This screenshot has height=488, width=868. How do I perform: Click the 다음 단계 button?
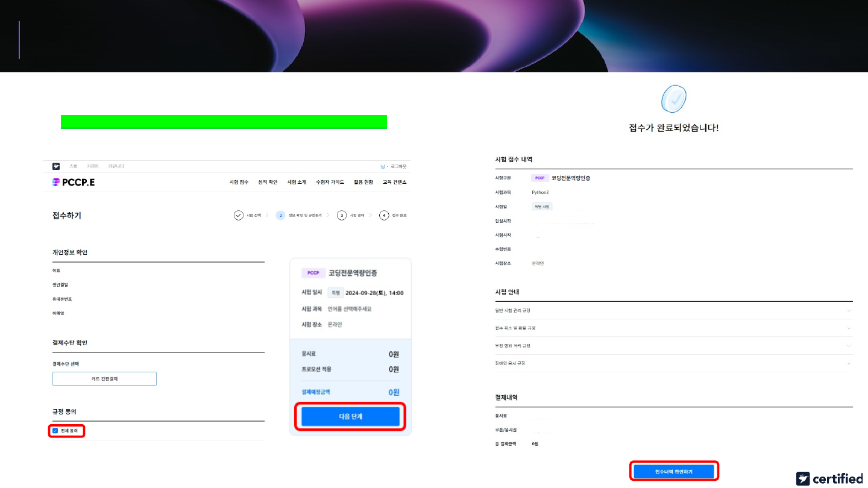click(x=350, y=416)
